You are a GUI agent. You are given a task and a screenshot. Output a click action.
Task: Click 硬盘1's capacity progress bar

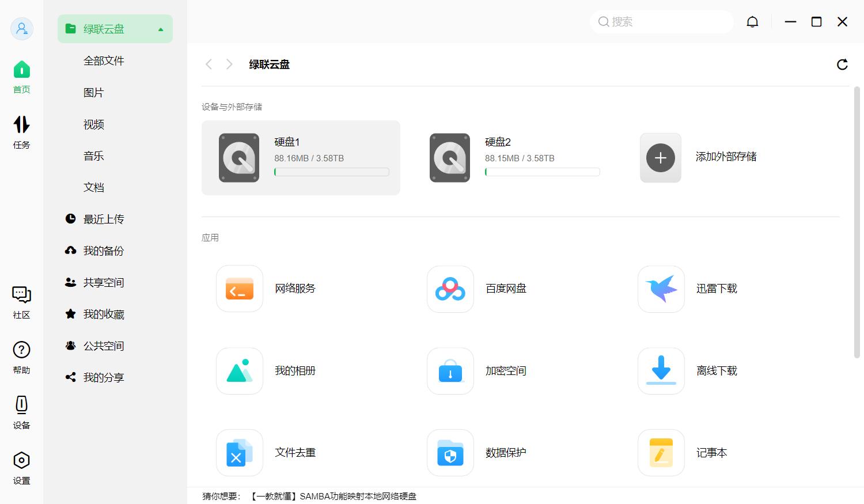click(x=331, y=172)
